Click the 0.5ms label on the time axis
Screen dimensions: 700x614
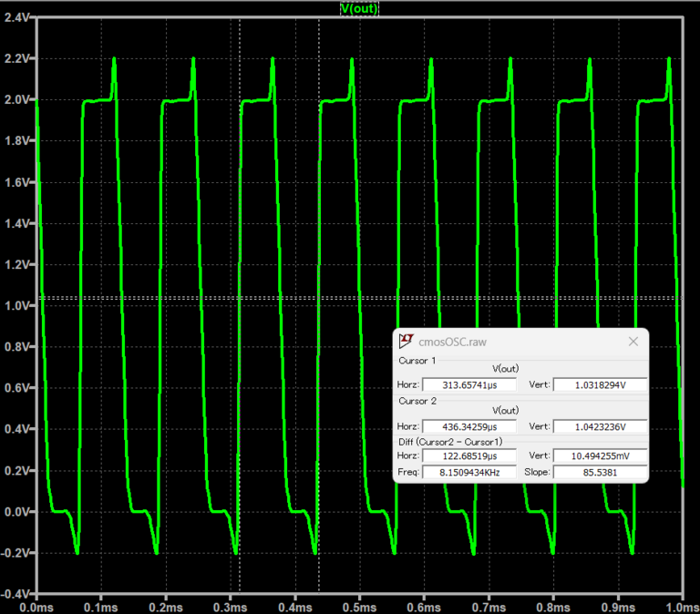pyautogui.click(x=359, y=606)
